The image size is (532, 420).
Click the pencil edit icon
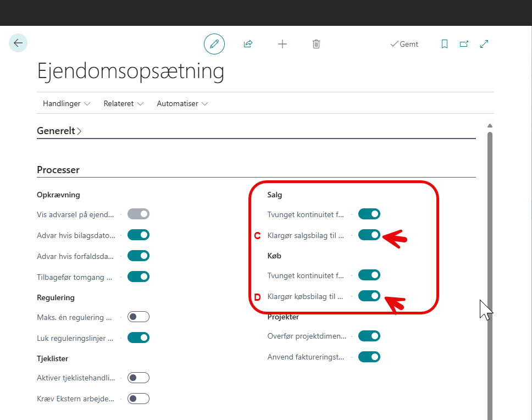coord(214,44)
